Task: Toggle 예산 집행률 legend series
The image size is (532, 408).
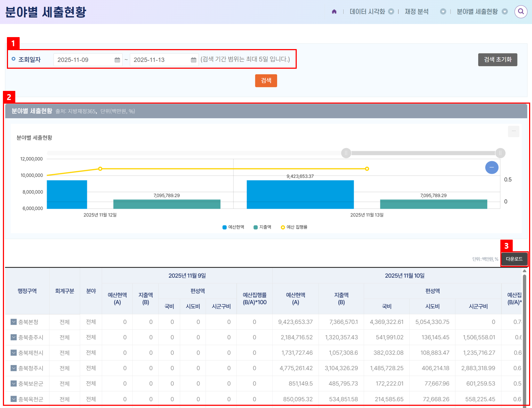Action: [294, 227]
